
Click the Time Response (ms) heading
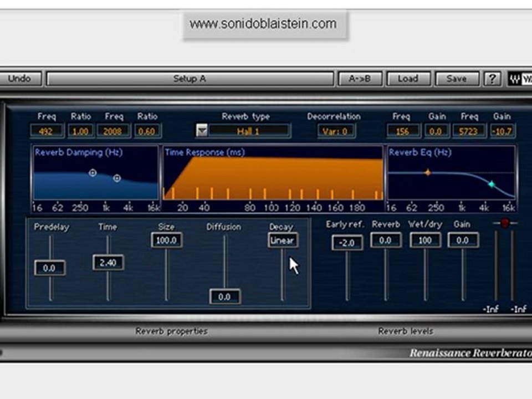[205, 152]
